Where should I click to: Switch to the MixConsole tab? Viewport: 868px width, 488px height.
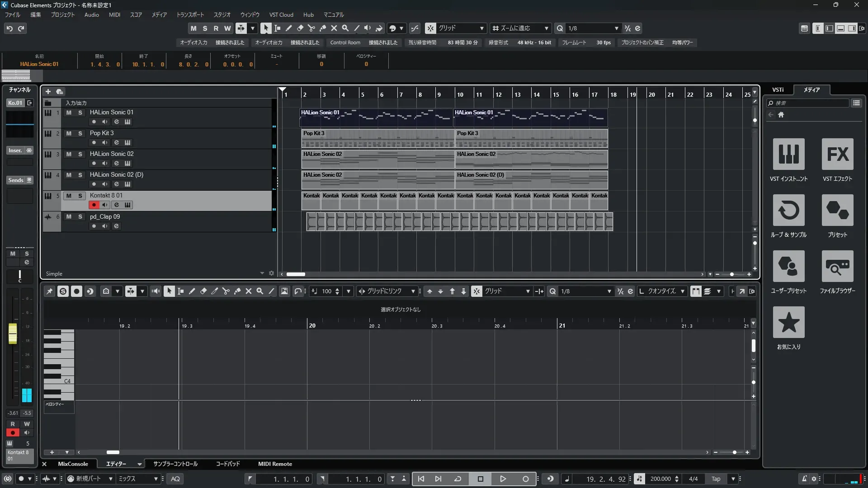73,464
